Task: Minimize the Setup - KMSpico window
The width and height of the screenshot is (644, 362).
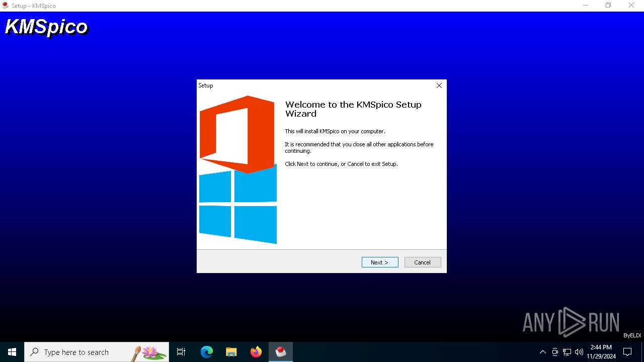Action: [x=586, y=6]
